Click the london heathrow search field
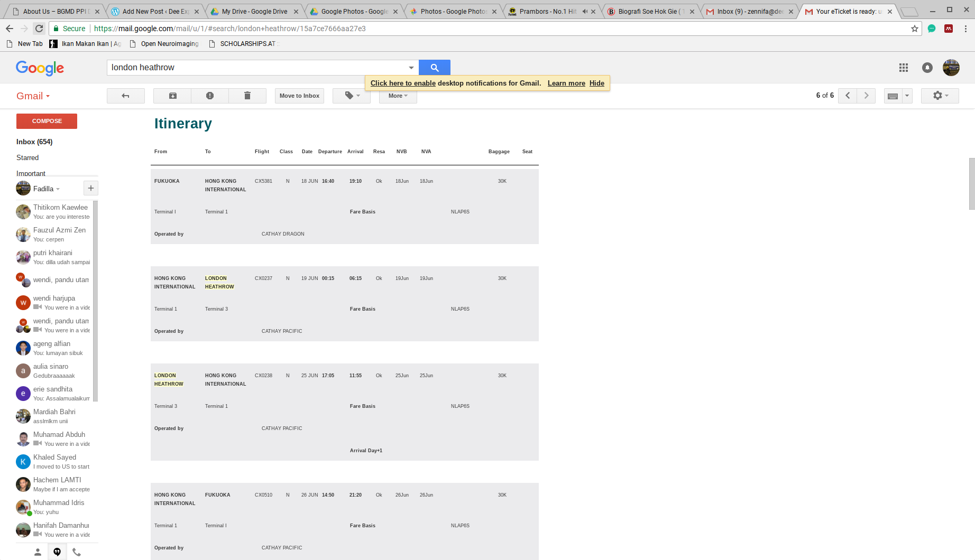Screen dimensions: 975x560 pos(256,68)
